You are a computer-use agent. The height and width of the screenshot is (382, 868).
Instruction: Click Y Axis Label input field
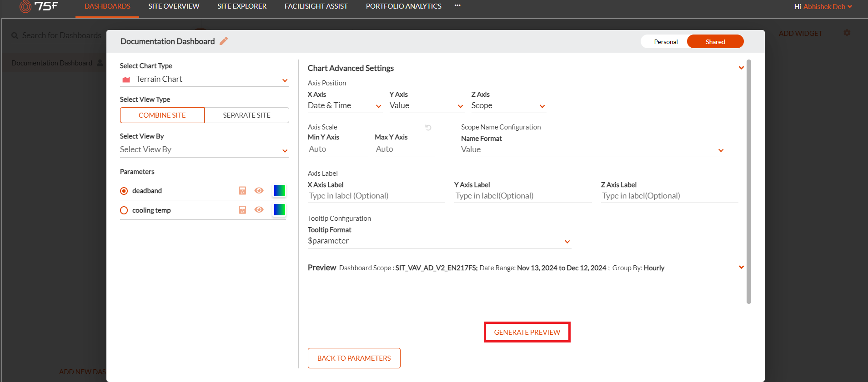click(x=523, y=196)
